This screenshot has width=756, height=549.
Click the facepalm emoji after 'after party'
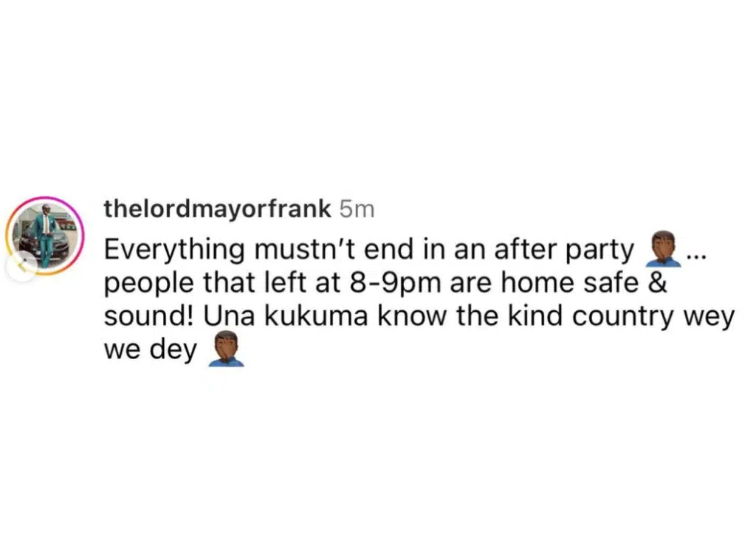(x=662, y=249)
